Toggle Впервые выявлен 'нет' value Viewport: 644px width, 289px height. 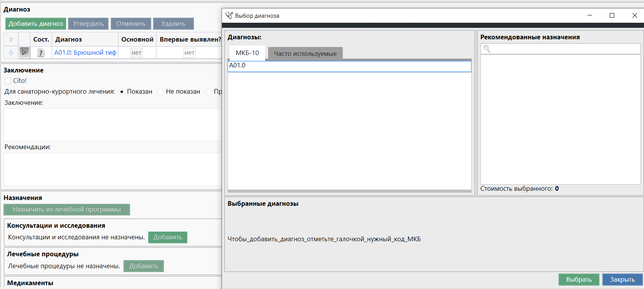(189, 53)
